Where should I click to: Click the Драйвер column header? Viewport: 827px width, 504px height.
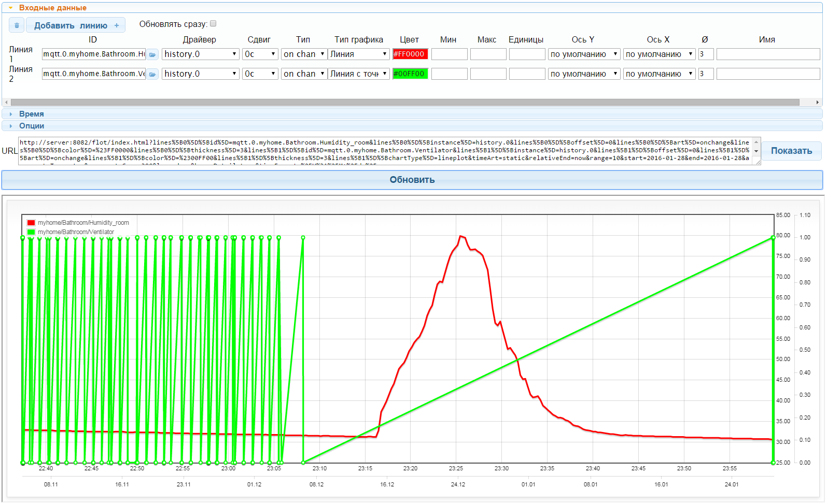[199, 39]
